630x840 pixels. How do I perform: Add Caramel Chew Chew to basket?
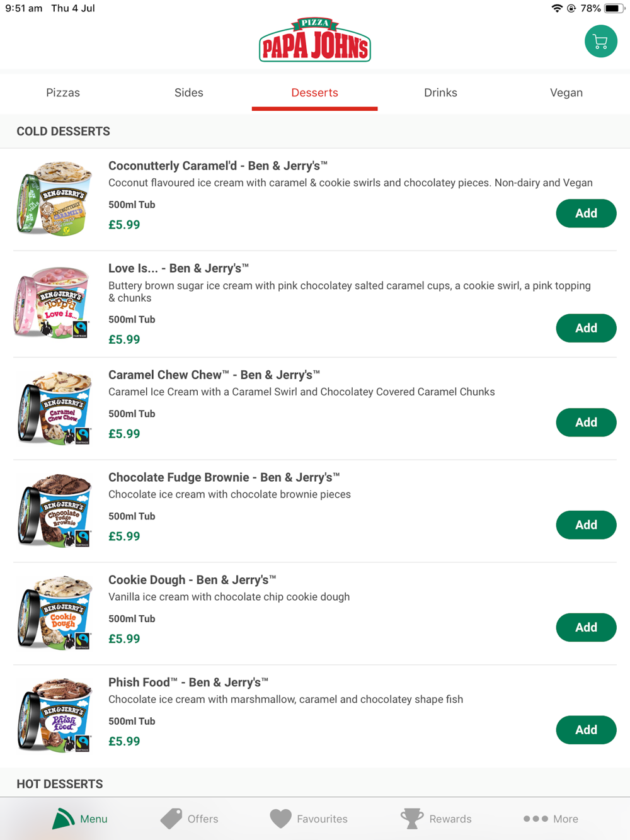585,423
